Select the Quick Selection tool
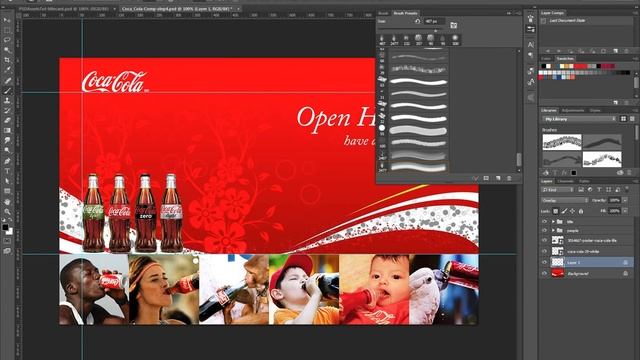The width and height of the screenshot is (640, 360). tap(7, 50)
